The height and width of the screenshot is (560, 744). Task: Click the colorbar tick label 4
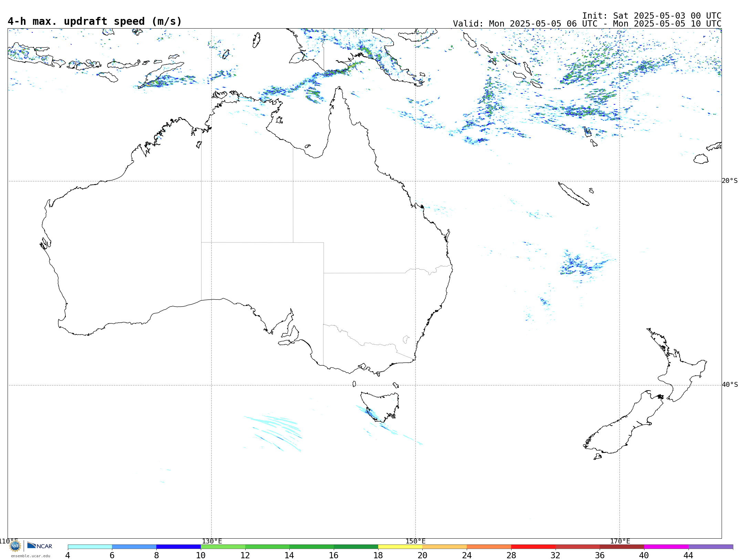pos(68,555)
